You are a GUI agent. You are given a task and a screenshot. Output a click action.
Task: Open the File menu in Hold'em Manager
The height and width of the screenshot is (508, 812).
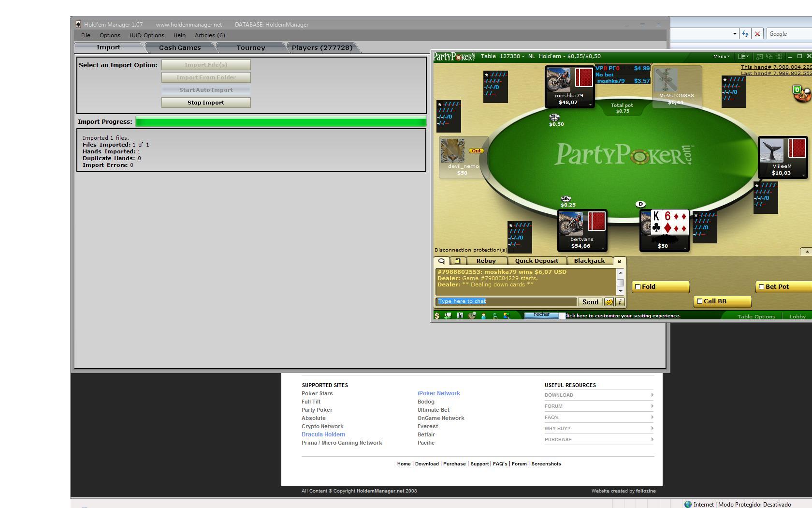click(86, 35)
